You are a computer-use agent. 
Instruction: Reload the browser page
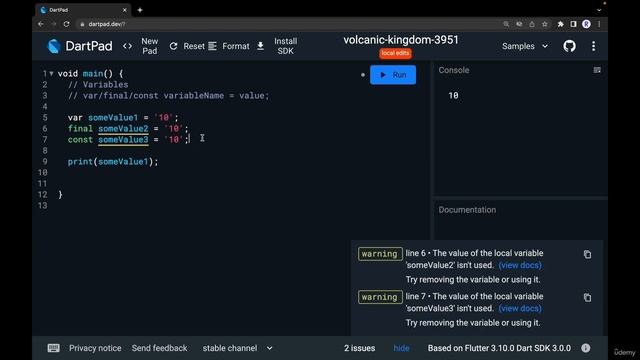click(67, 24)
